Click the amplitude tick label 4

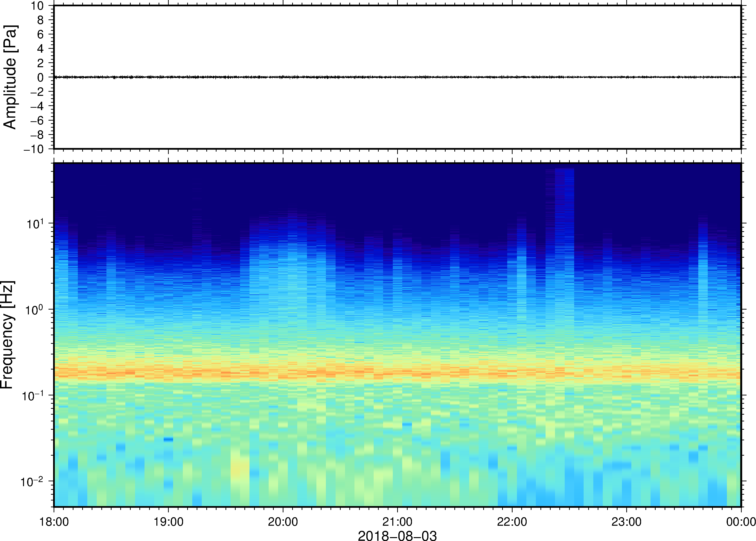point(41,49)
